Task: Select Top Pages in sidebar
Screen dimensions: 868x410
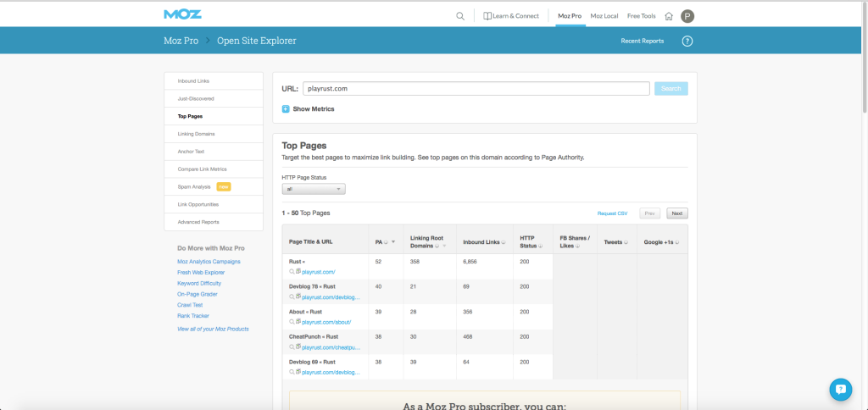Action: point(214,116)
